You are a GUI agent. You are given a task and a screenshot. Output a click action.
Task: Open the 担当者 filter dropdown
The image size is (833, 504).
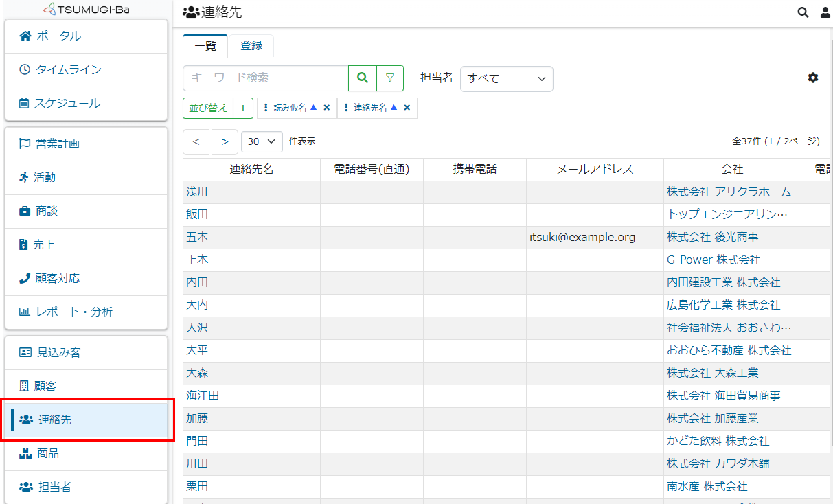pos(507,78)
